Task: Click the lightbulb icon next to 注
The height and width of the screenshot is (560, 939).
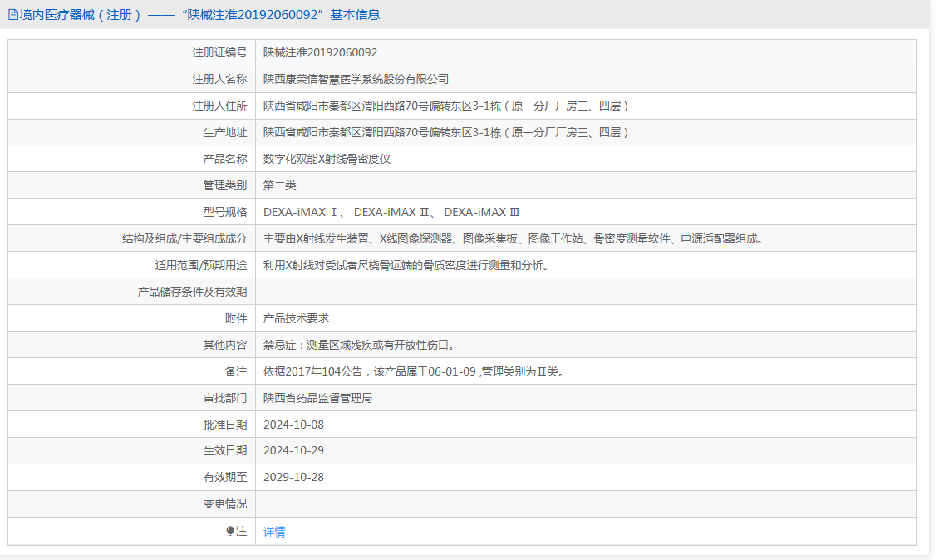Action: tap(230, 531)
